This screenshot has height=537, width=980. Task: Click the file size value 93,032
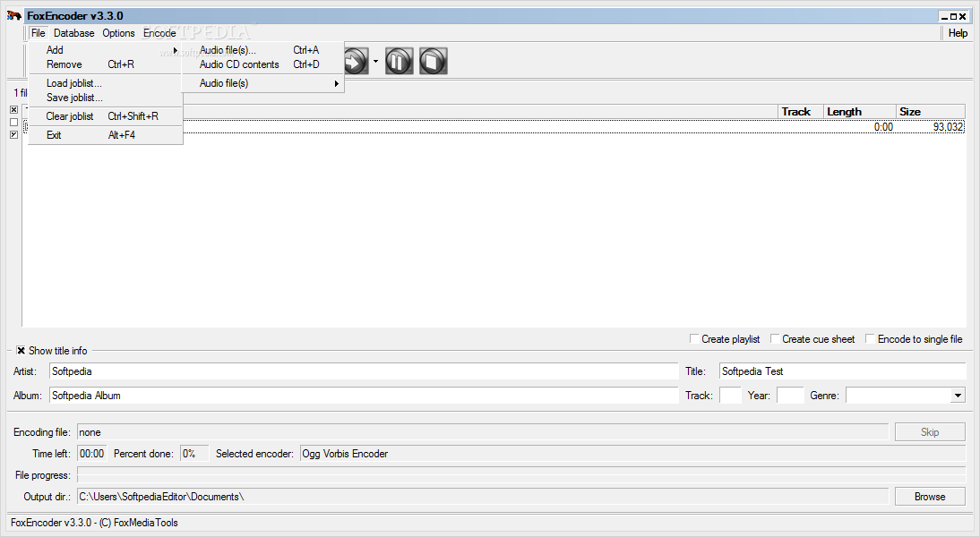[x=948, y=127]
